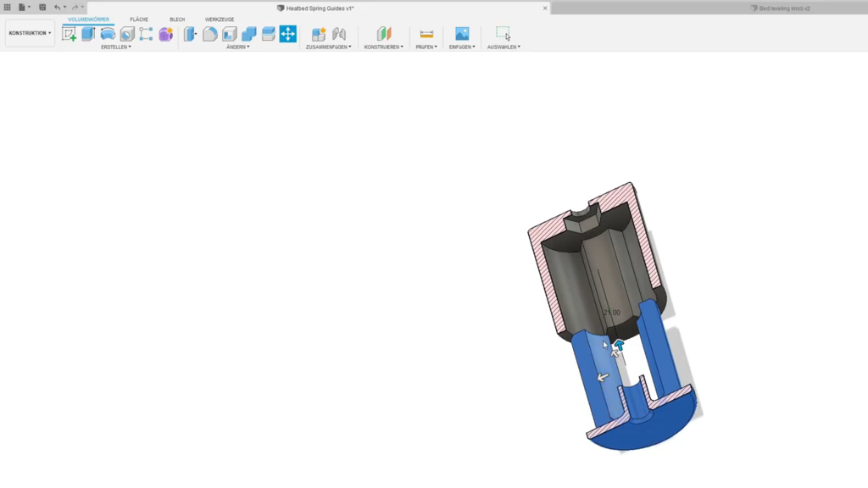Expand the KONSTRUIEREN menu
868x488 pixels.
click(384, 47)
